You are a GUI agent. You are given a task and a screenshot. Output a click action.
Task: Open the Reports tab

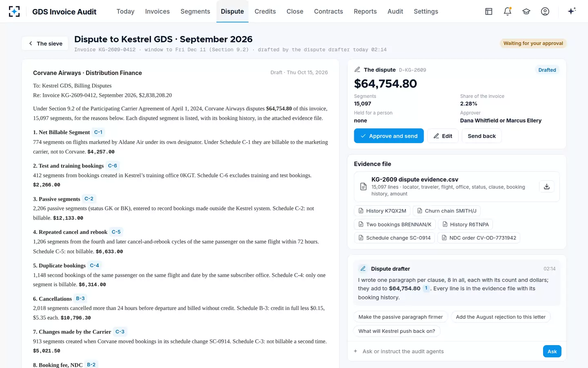pos(365,11)
